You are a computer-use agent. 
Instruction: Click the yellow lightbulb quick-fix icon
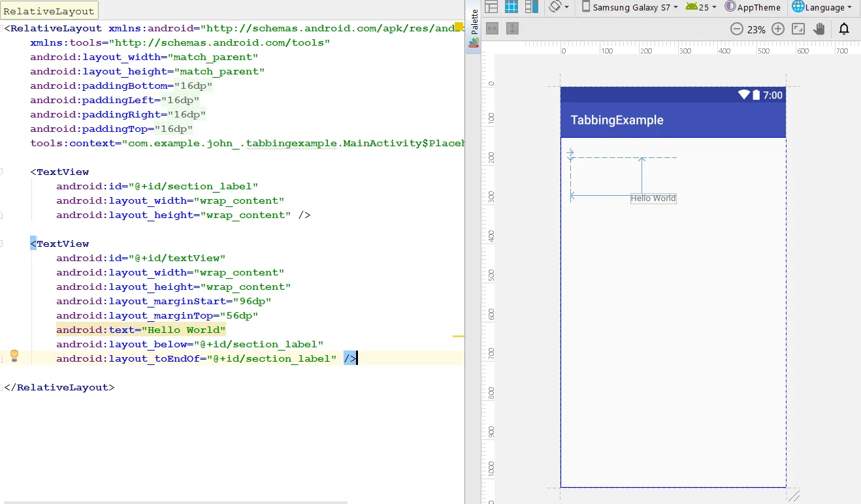pyautogui.click(x=14, y=356)
